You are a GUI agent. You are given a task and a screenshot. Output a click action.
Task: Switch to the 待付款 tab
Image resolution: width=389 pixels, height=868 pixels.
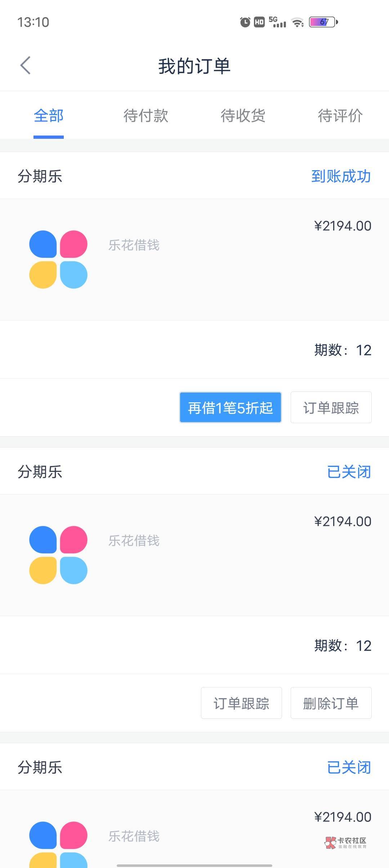click(146, 116)
